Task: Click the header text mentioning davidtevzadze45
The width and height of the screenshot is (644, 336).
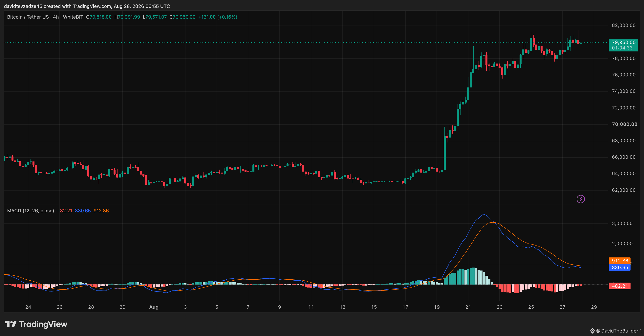Action: (87, 6)
